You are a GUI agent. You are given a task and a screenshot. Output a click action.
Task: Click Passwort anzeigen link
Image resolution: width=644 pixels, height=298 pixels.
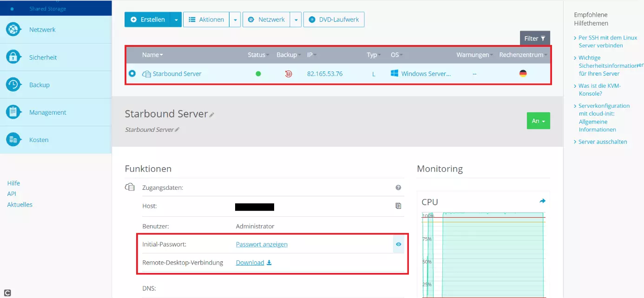262,244
